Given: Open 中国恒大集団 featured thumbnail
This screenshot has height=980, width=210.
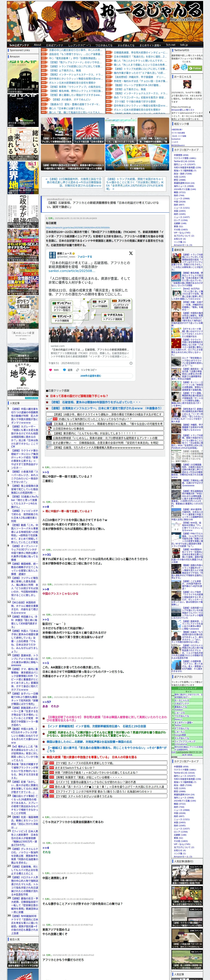Looking at the screenshot, I should coord(72,157).
